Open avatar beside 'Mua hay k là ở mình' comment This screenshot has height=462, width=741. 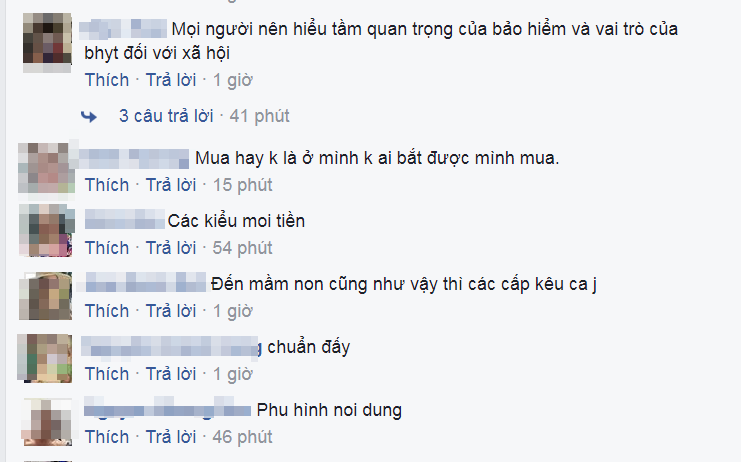pos(46,168)
